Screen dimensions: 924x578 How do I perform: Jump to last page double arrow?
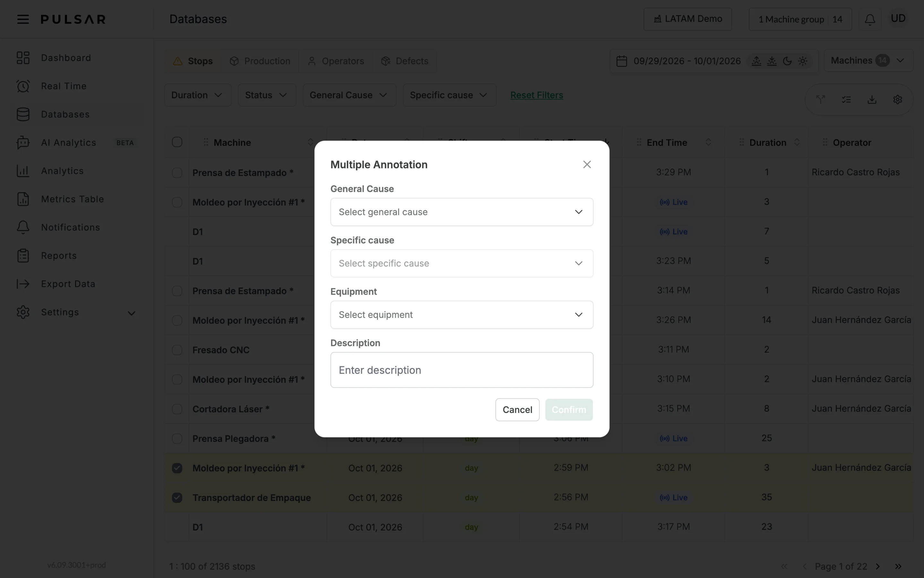(898, 566)
